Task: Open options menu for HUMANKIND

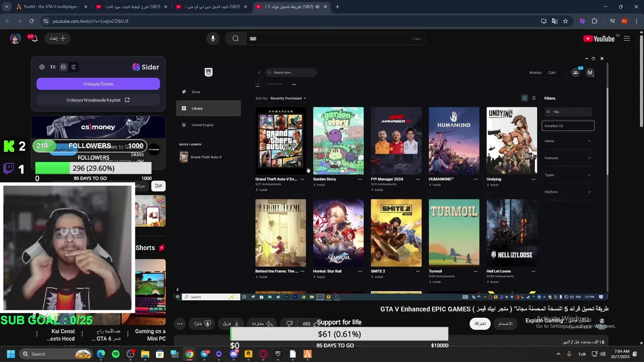Action: coord(475,179)
